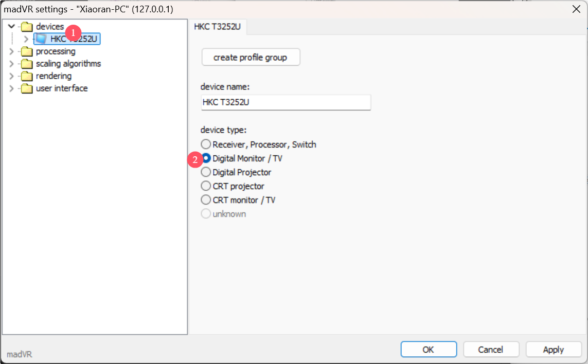Expand the scaling algorithms node

point(12,64)
